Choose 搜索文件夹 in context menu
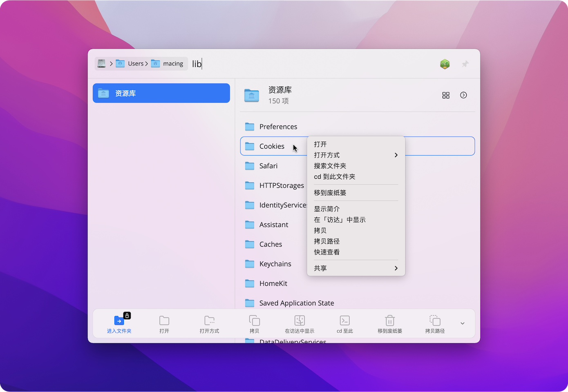This screenshot has height=392, width=568. point(356,166)
